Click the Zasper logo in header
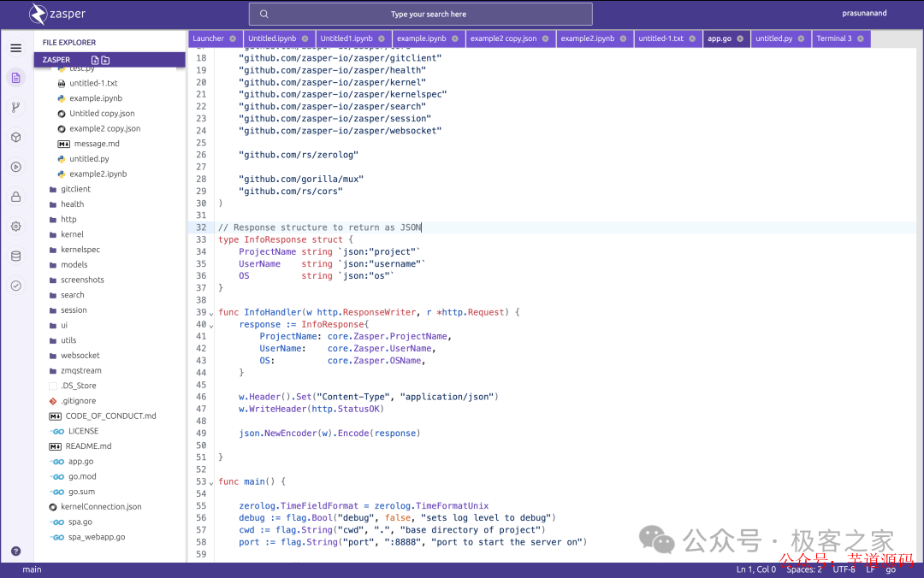 (58, 14)
